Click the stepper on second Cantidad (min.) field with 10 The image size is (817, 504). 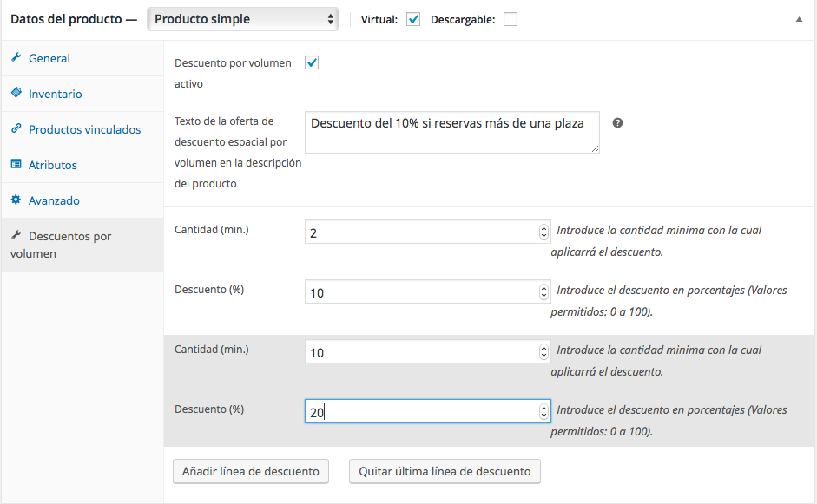click(544, 351)
